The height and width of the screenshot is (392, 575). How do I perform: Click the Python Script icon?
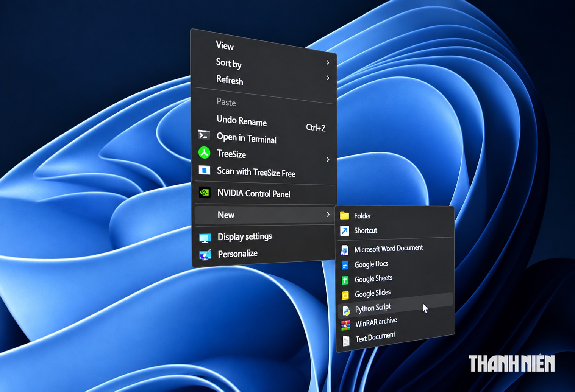pyautogui.click(x=346, y=311)
